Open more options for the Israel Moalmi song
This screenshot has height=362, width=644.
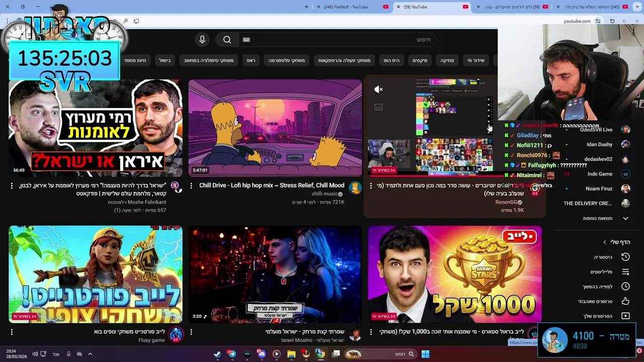coord(191,332)
